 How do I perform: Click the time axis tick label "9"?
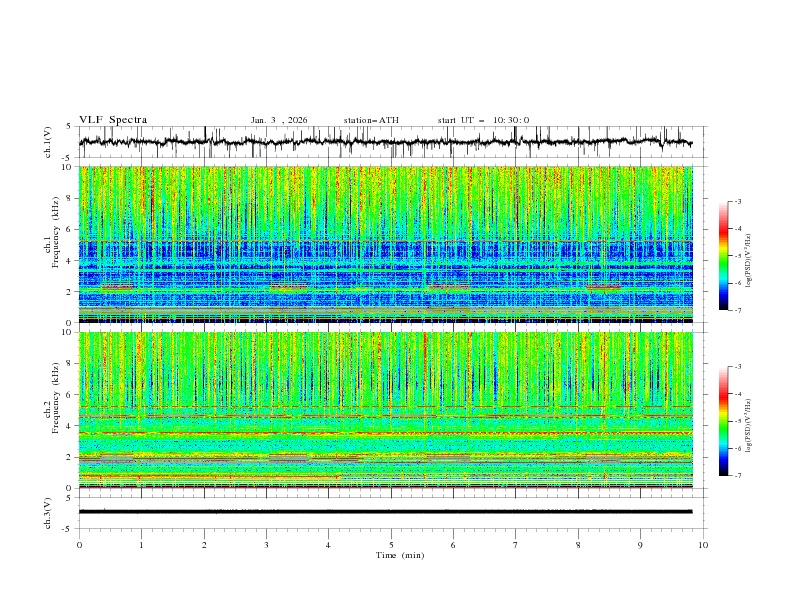[x=640, y=545]
